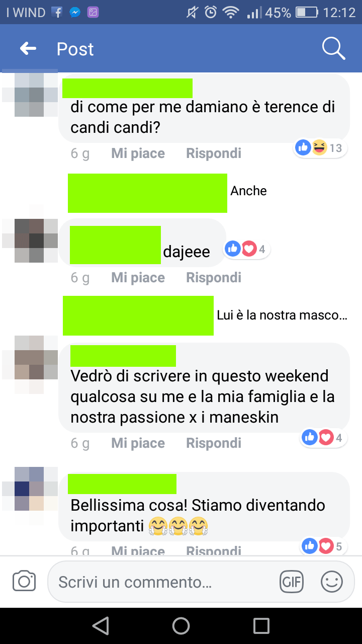Screen dimensions: 362x644
Task: Open the GIF picker button
Action: pyautogui.click(x=292, y=582)
